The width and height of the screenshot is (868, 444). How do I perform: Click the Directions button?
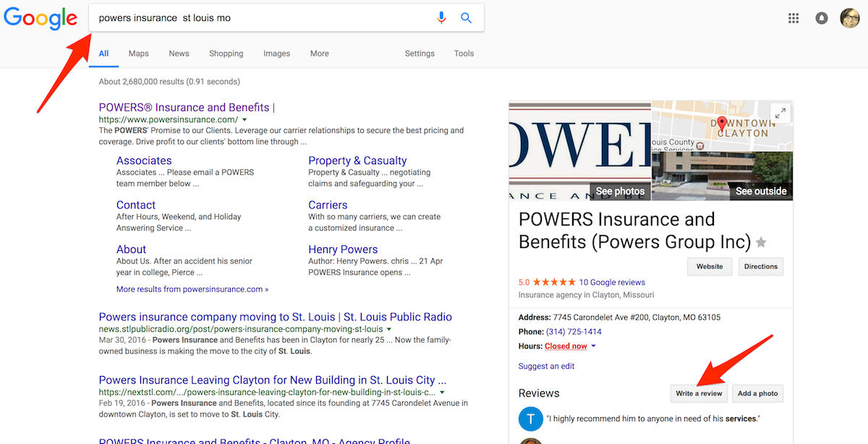tap(761, 266)
